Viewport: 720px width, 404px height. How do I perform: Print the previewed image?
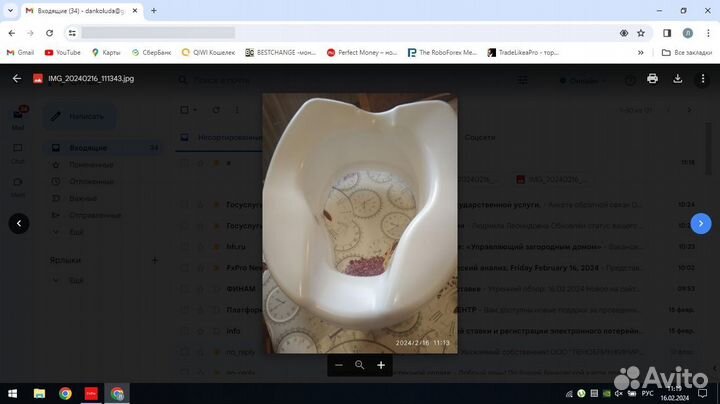652,79
